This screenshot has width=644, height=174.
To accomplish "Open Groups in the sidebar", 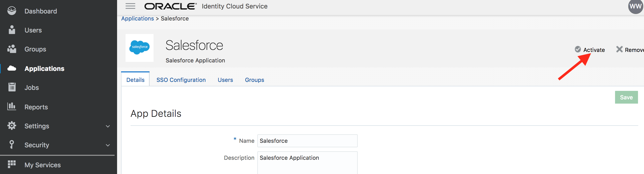I will pyautogui.click(x=35, y=49).
